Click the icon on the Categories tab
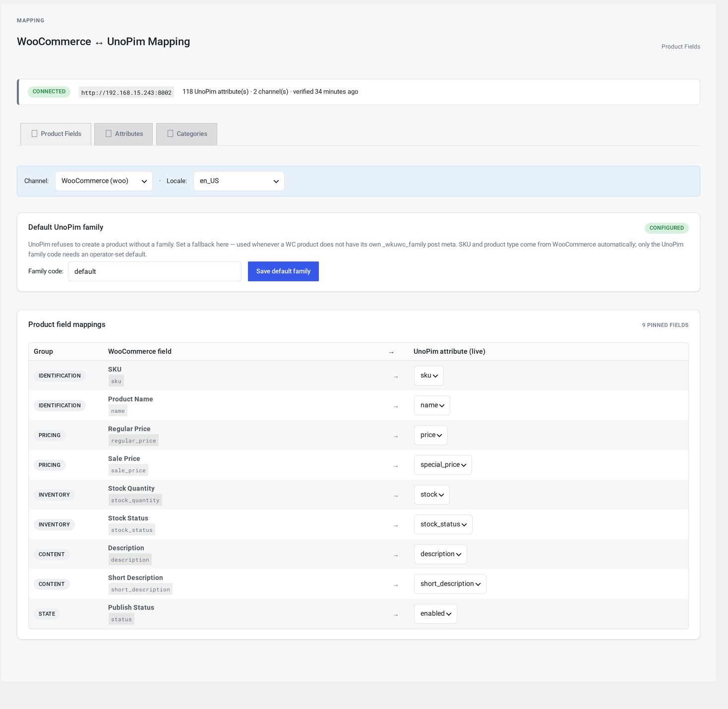The image size is (728, 709). click(170, 133)
